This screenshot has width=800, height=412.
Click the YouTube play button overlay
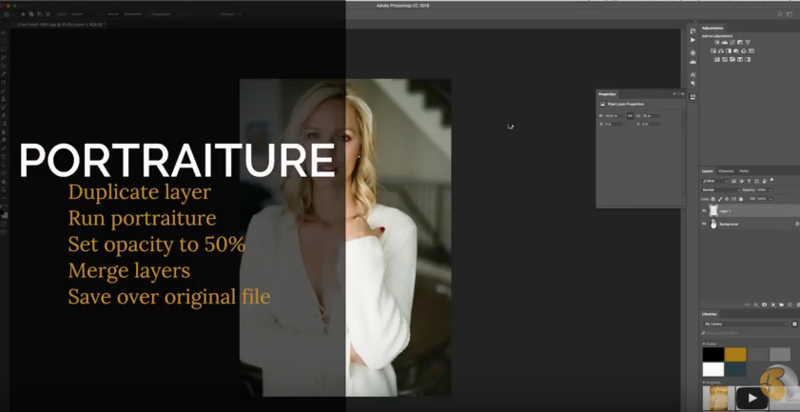pyautogui.click(x=752, y=398)
